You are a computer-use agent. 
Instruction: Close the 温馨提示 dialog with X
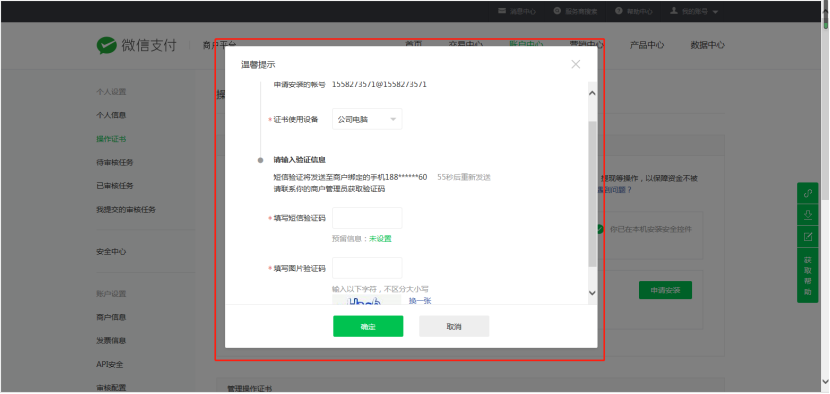575,64
